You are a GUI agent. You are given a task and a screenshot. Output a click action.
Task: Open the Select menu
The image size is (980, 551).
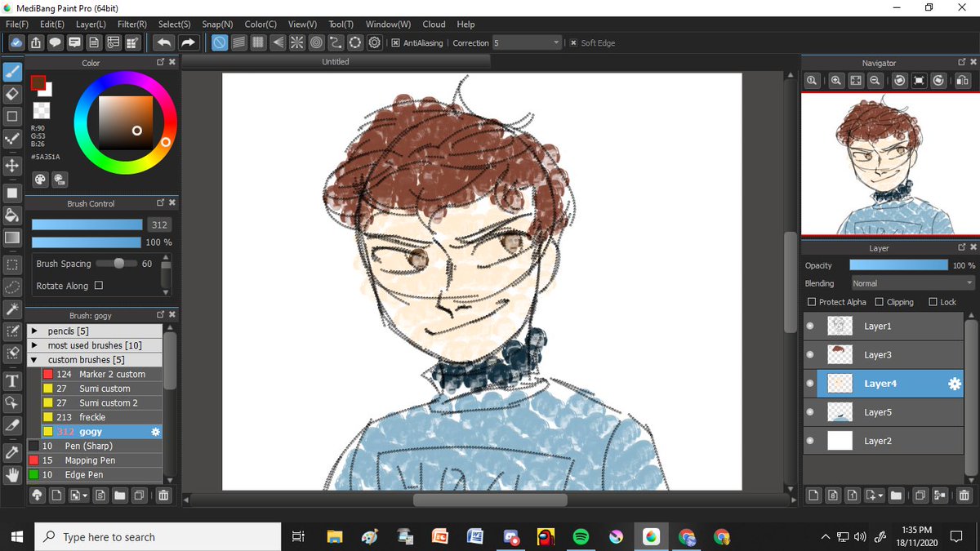(x=175, y=24)
